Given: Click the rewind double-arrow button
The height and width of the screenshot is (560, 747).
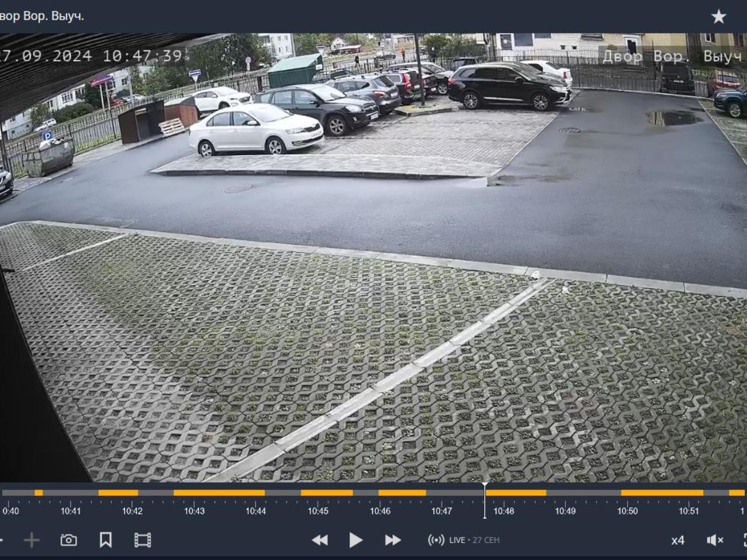Looking at the screenshot, I should (320, 540).
